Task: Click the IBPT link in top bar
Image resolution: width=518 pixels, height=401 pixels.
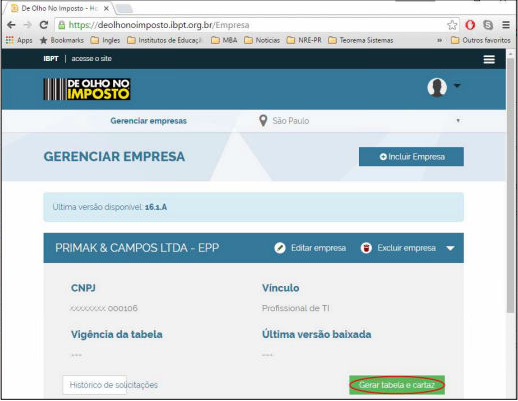Action: coord(51,59)
